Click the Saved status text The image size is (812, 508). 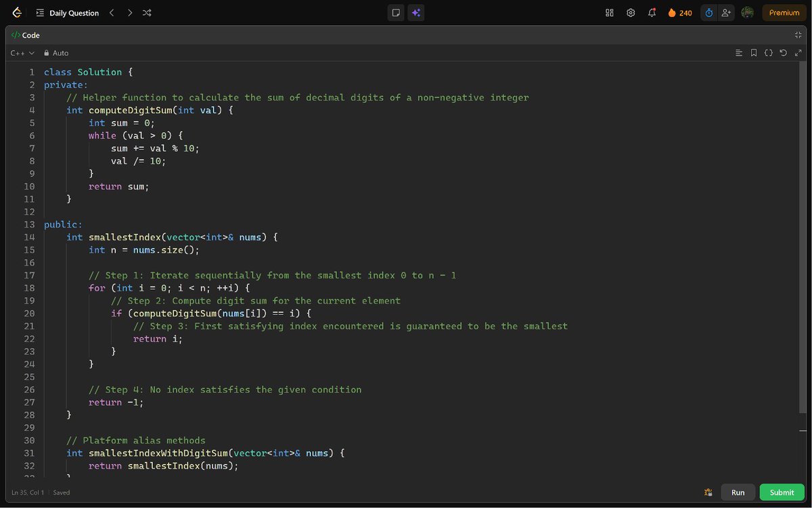point(62,492)
